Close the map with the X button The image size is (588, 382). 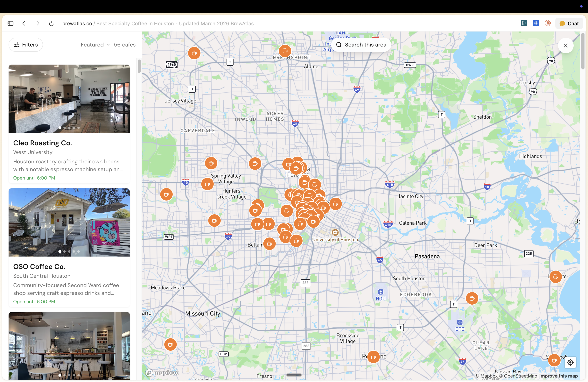[565, 46]
